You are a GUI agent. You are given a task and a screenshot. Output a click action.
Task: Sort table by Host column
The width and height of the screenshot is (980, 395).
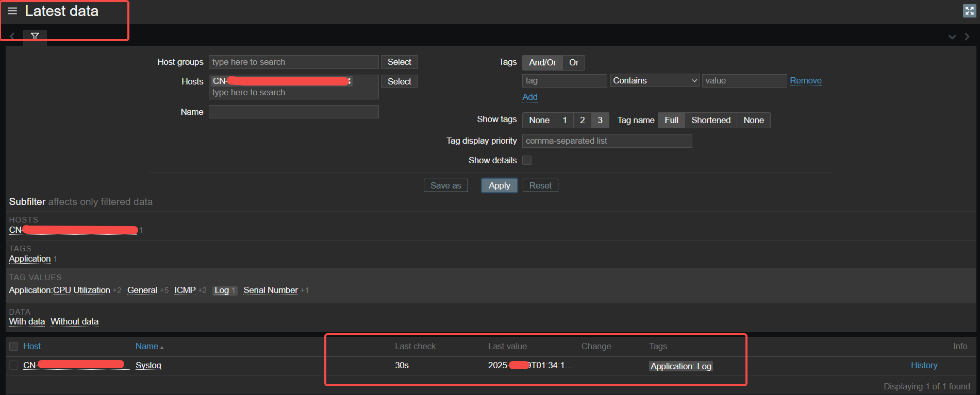tap(32, 346)
